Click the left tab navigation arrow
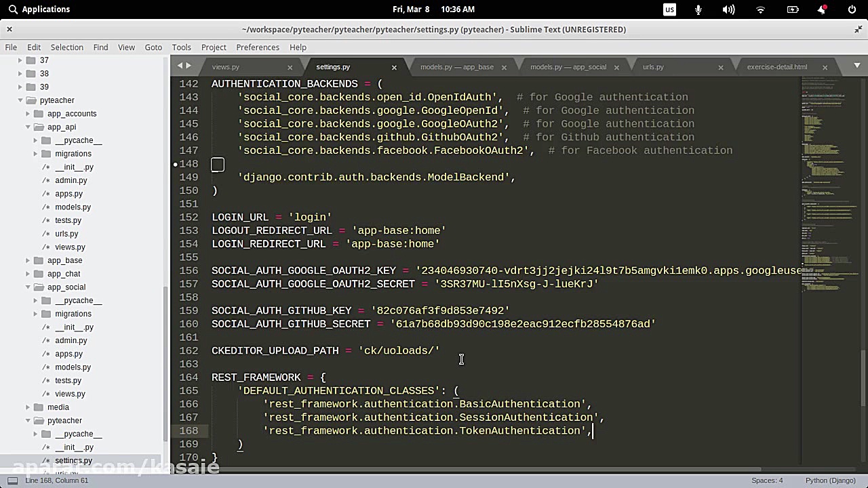868x488 pixels. tap(180, 66)
